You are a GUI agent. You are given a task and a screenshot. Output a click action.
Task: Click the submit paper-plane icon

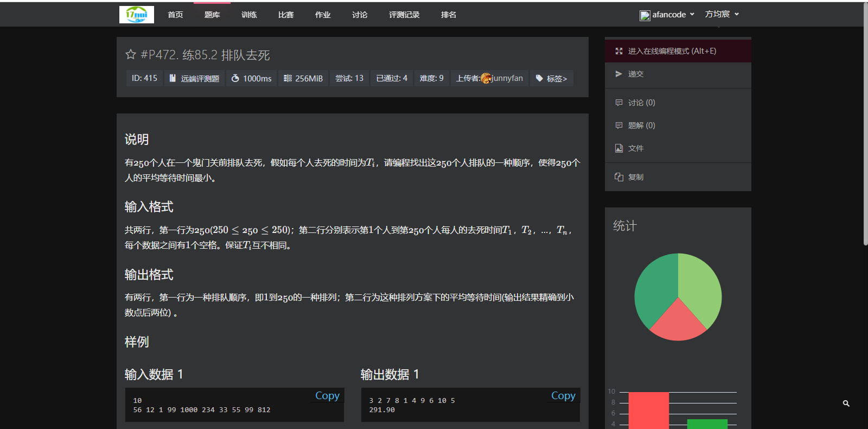click(619, 74)
